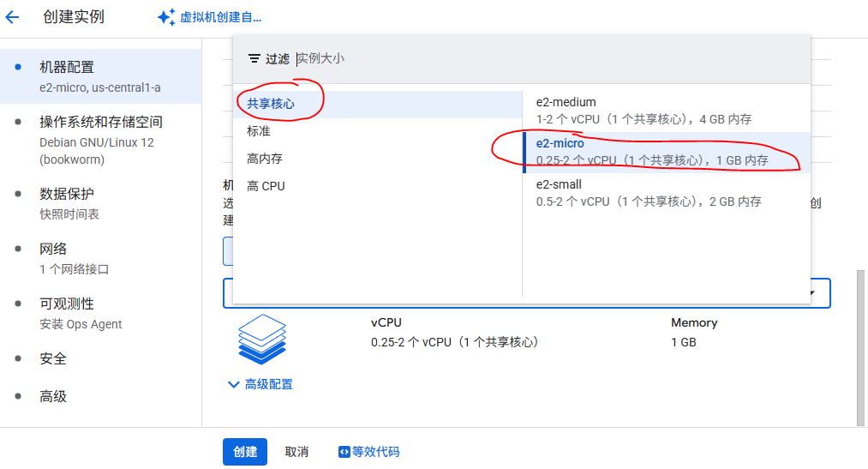This screenshot has width=868, height=469.
Task: Choose the e2-small machine type
Action: pos(667,193)
